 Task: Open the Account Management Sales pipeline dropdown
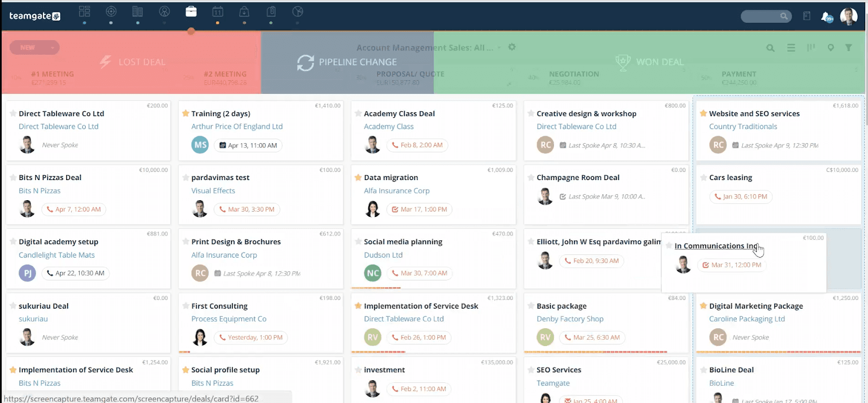pyautogui.click(x=429, y=48)
